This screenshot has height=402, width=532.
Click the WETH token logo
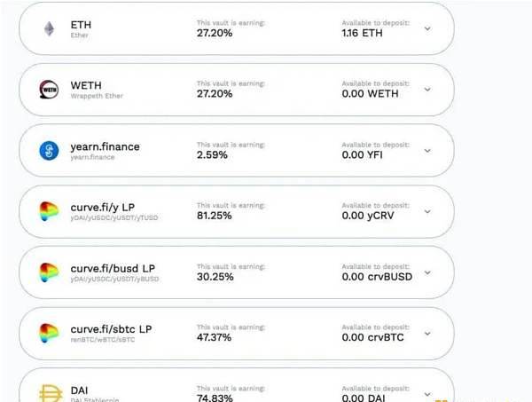(x=49, y=90)
